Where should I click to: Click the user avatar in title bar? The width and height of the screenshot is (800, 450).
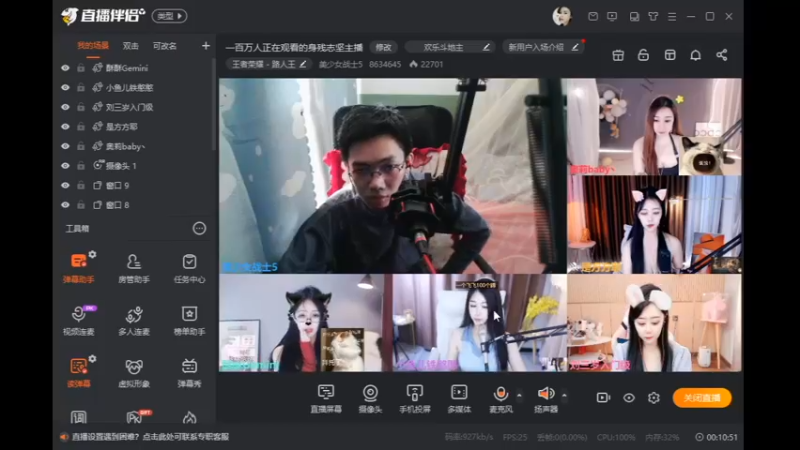pos(562,16)
